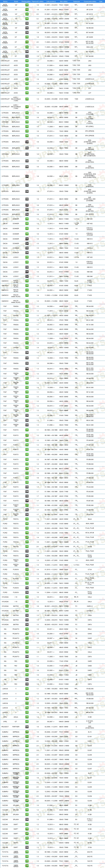Click diesel ON icon in the Berlingo 9HL (DV6C) row
Screen dimensions: 105x868
27,214
